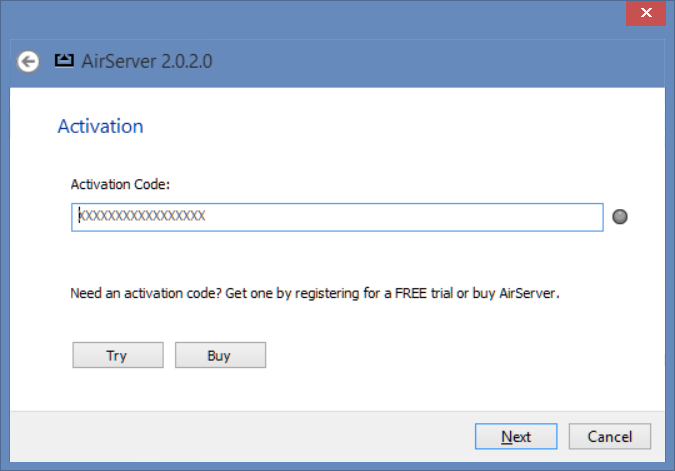Click 'buy AirServer' words in help message
675x471 pixels.
coord(514,294)
